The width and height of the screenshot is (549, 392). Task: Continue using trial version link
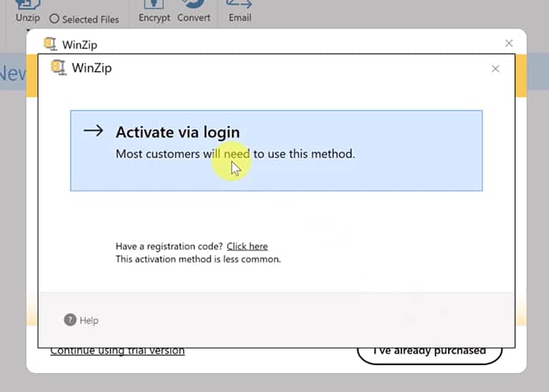point(118,351)
